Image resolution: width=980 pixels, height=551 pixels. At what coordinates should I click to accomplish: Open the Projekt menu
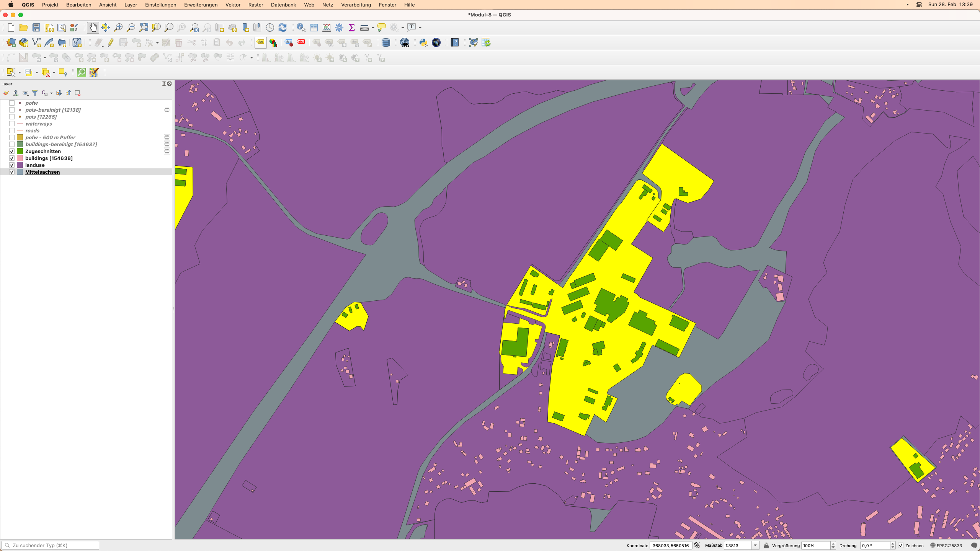[x=50, y=5]
